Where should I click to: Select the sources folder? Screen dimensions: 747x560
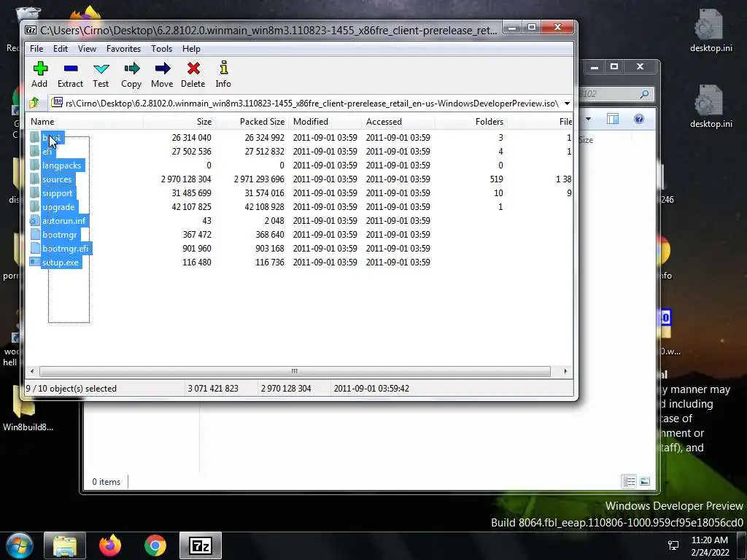pos(57,179)
